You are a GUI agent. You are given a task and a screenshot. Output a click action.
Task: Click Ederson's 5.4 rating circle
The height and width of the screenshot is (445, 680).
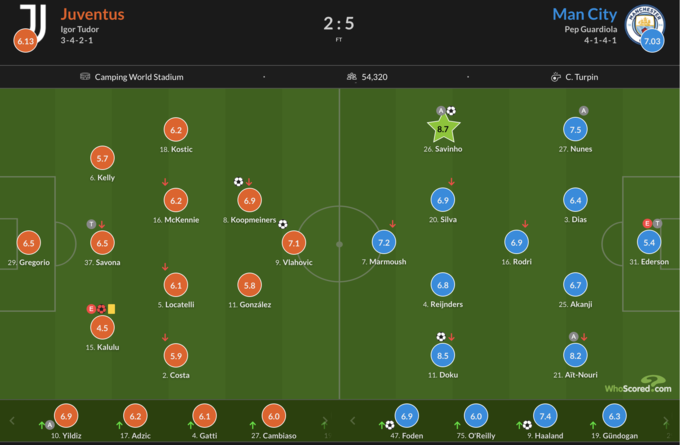[649, 242]
